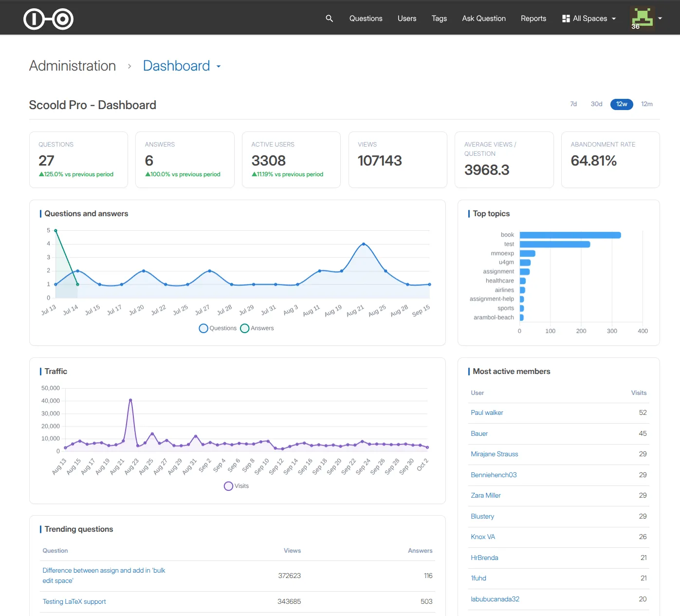The image size is (680, 616).
Task: Open Reports in the navbar
Action: (533, 19)
